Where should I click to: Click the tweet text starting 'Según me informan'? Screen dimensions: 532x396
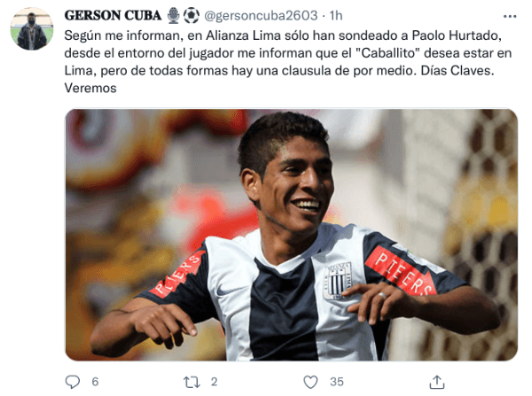(x=288, y=62)
